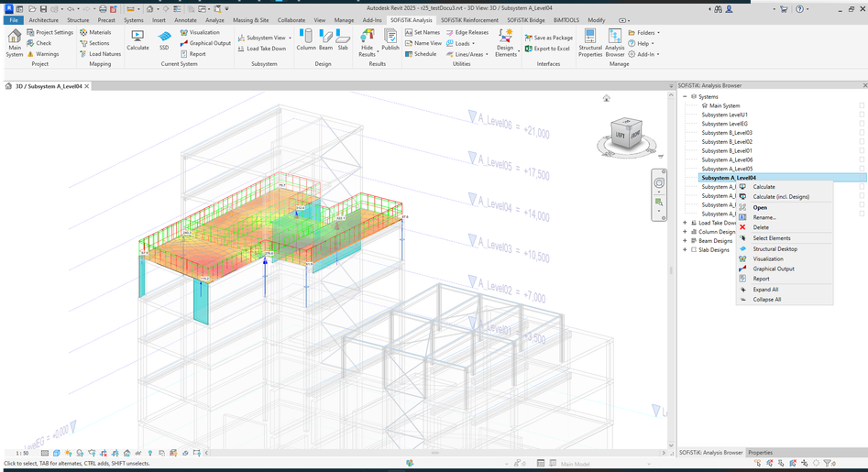
Task: Select the Slab design tool
Action: point(343,40)
